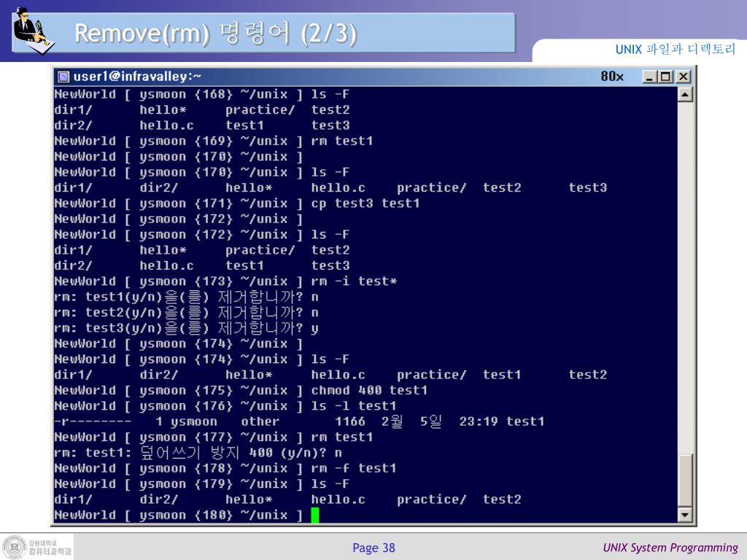Viewport: 747px width, 560px height.
Task: Maximize the user1@infravalley terminal window
Action: pos(665,77)
